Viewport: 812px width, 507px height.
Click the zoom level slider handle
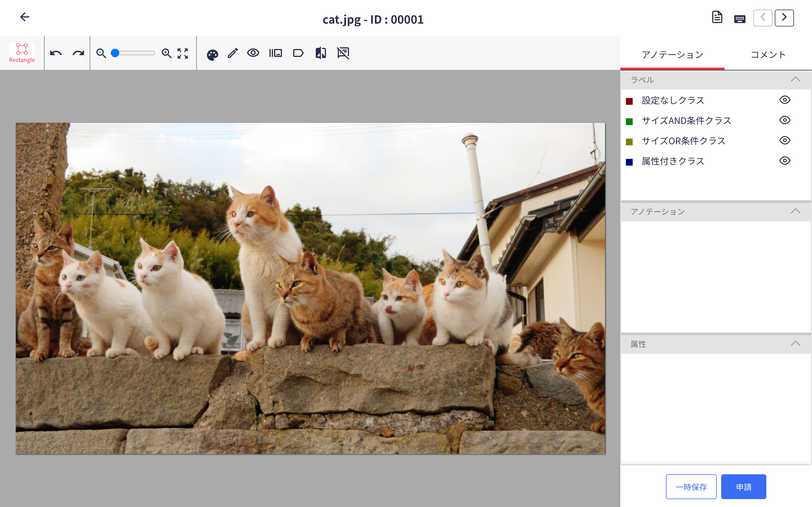115,53
